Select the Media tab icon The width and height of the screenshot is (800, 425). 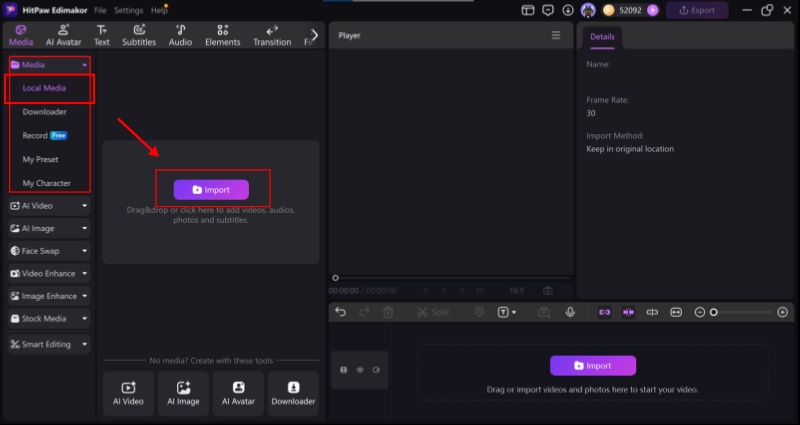point(21,35)
